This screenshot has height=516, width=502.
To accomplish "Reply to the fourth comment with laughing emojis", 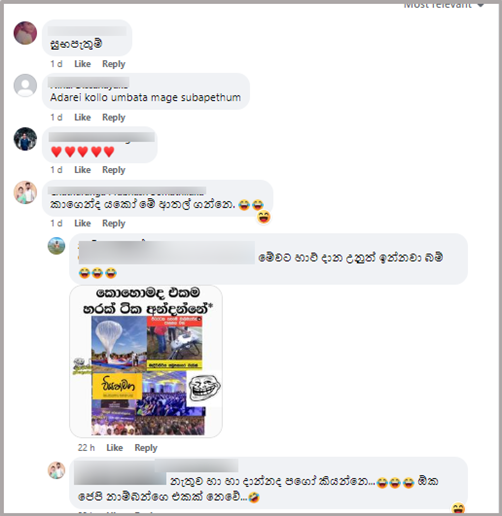I will 114,223.
